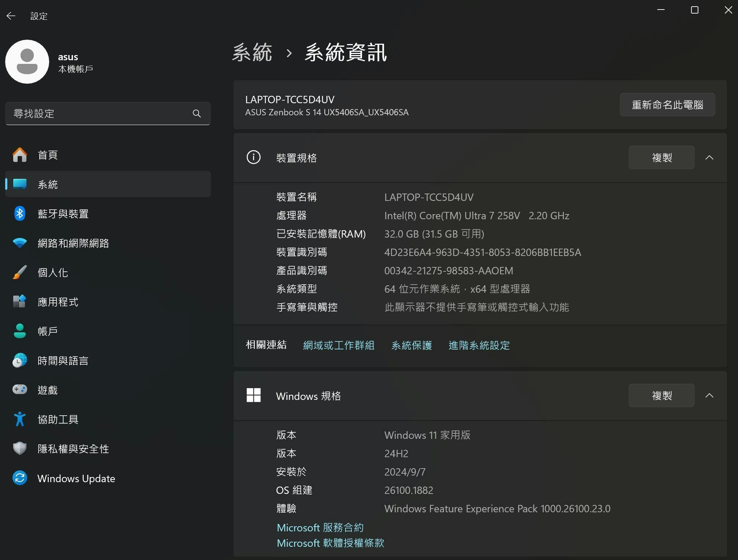This screenshot has width=738, height=560.
Task: Click the Windows 11 家用版 edition text
Action: 427,435
